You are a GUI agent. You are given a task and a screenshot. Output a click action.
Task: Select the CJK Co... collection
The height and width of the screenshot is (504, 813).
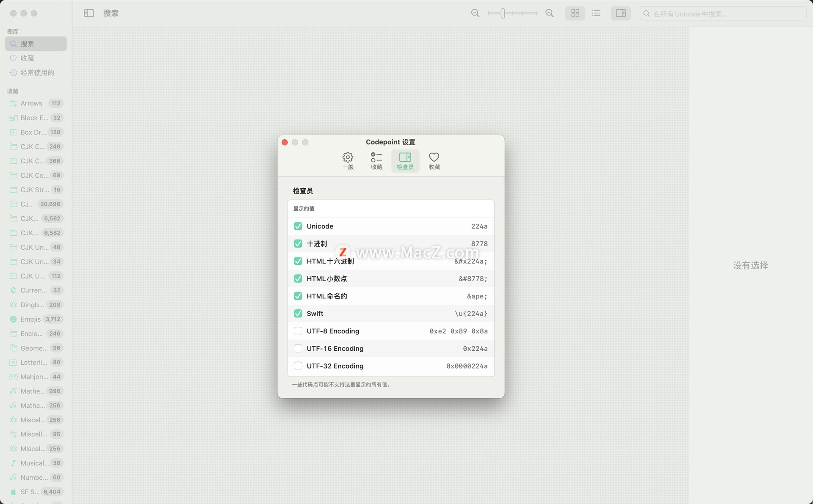[36, 175]
